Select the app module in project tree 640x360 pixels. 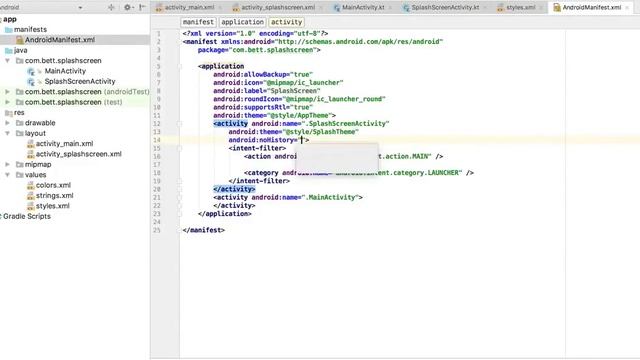tap(10, 19)
